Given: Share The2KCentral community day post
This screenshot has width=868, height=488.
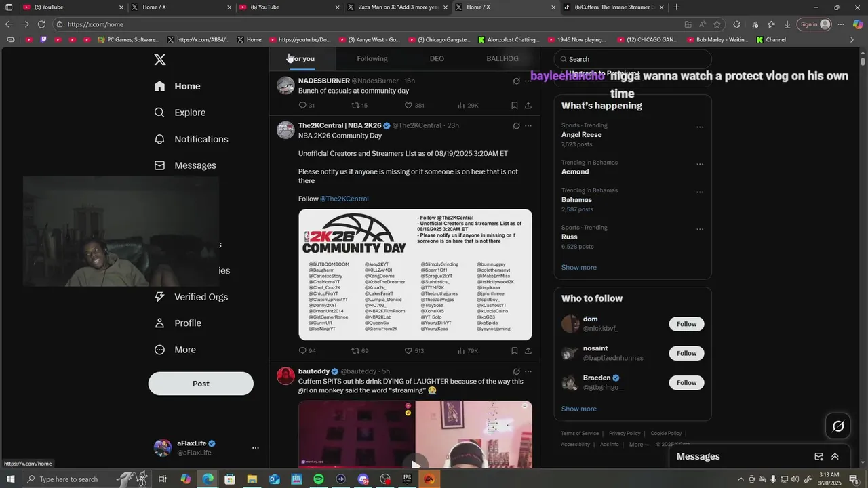Looking at the screenshot, I should coord(528,351).
